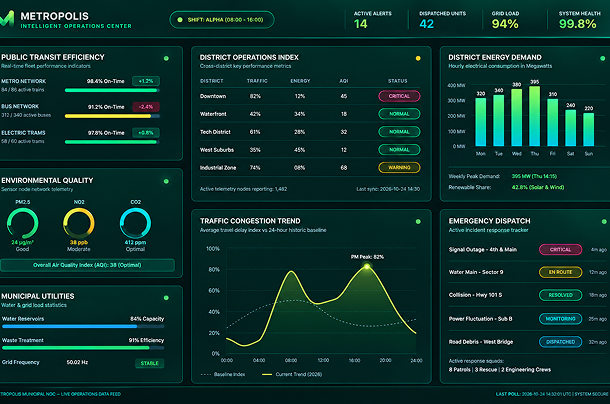Click the Wed 380 energy bar
The height and width of the screenshot is (404, 610).
517,118
